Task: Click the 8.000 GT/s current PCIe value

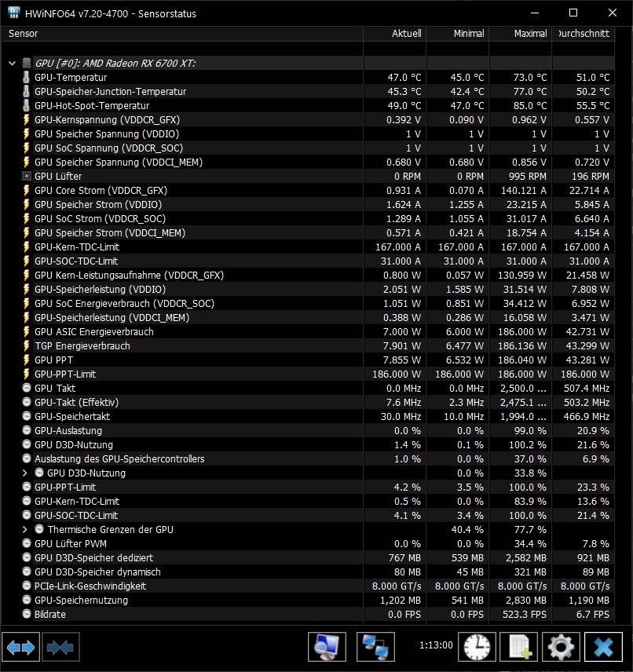Action: pos(397,586)
